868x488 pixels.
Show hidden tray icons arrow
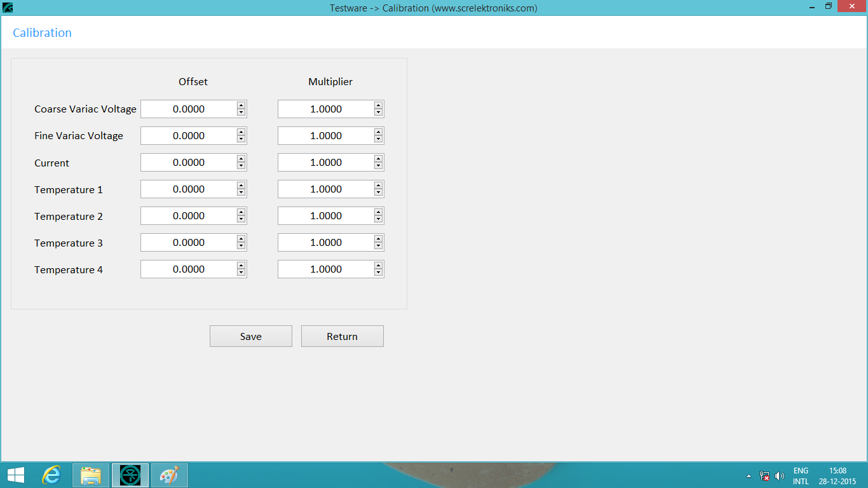749,476
